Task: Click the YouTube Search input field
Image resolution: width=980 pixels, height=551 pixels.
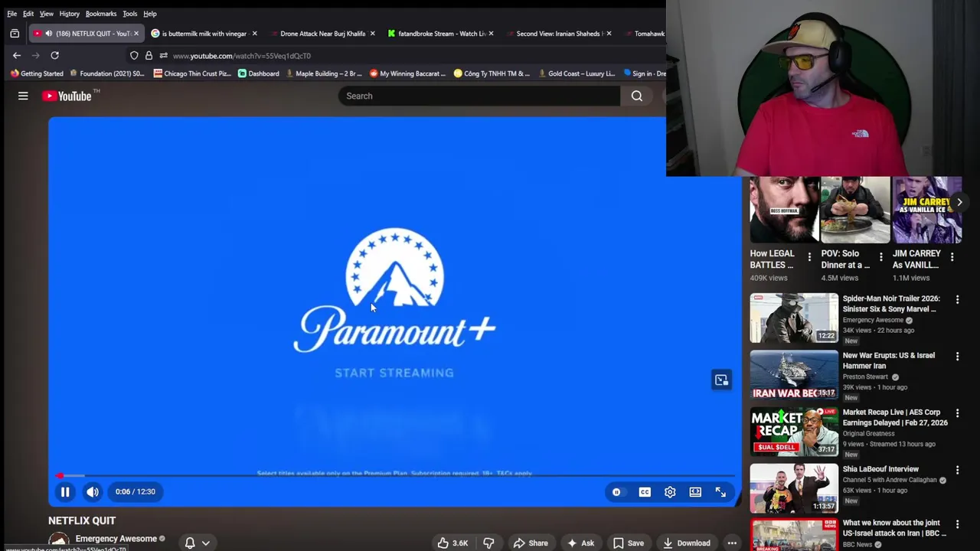Action: coord(479,96)
